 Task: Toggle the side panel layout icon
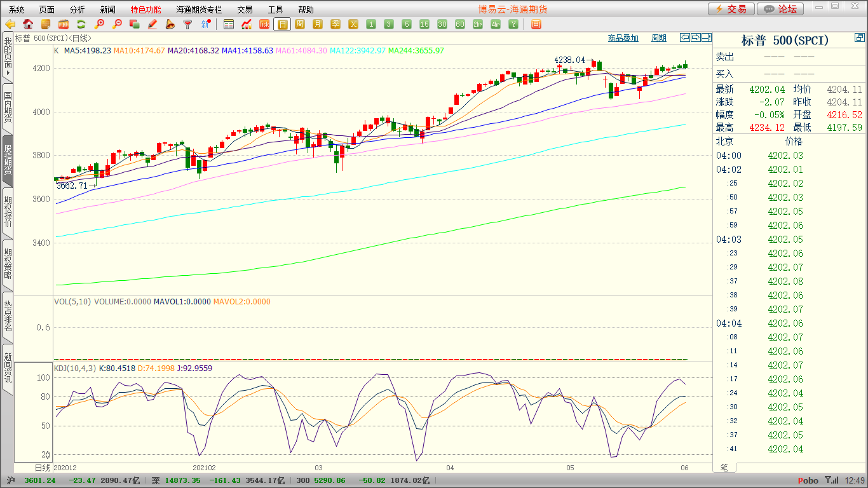[707, 37]
